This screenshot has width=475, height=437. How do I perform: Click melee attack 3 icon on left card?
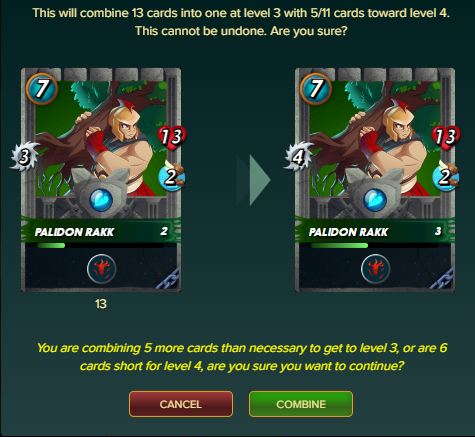pos(24,156)
